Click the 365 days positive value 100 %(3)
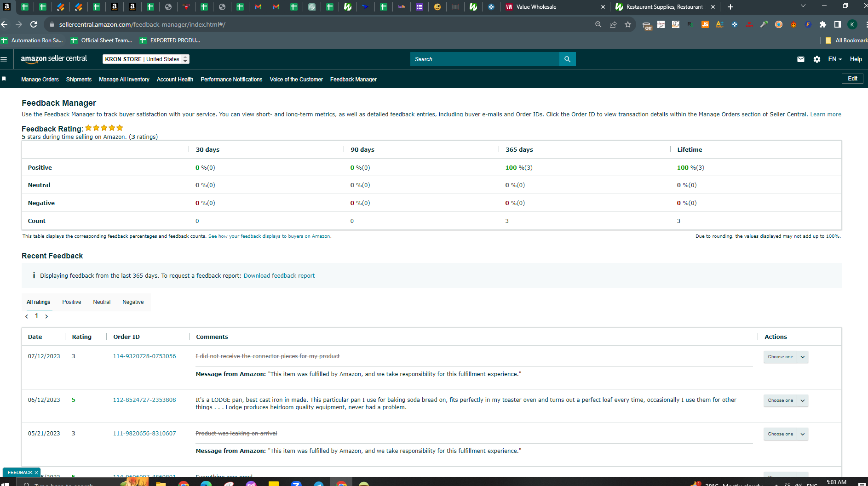 pos(519,167)
